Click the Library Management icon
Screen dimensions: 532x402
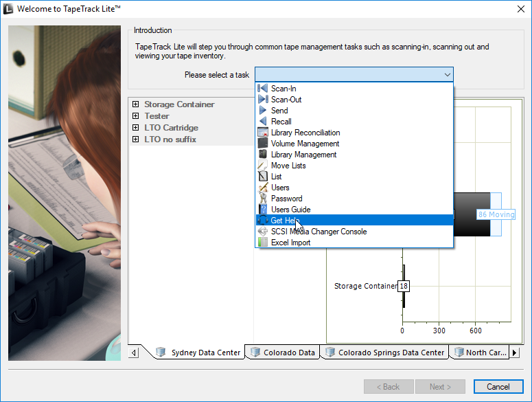[263, 154]
